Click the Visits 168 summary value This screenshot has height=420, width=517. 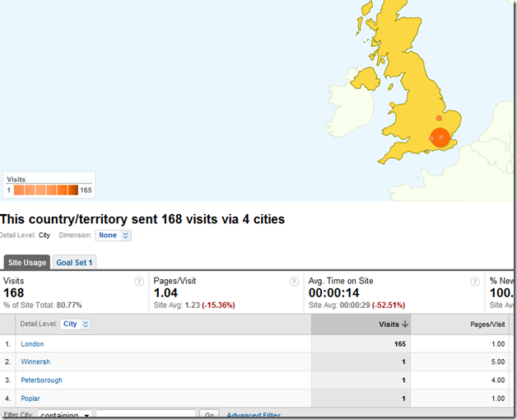coord(13,293)
